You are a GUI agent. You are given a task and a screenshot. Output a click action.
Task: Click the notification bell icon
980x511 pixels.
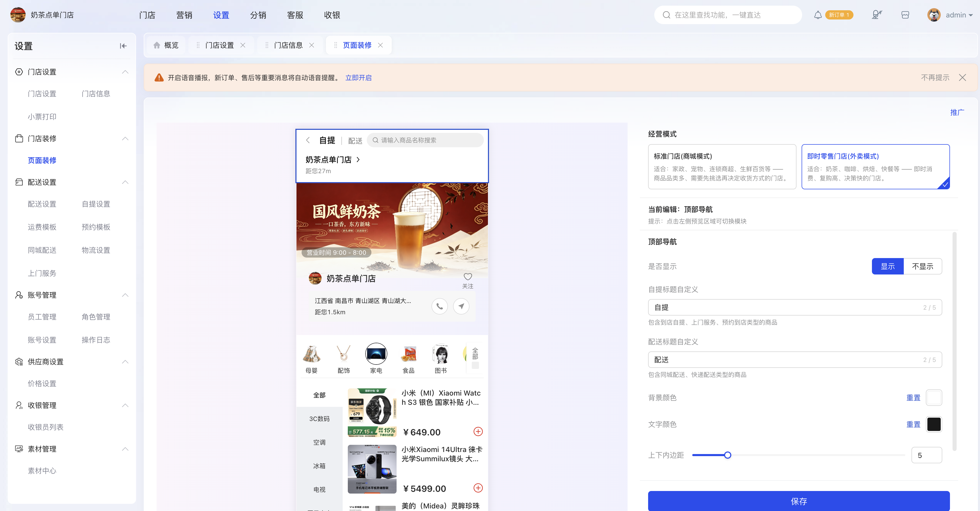pyautogui.click(x=818, y=15)
